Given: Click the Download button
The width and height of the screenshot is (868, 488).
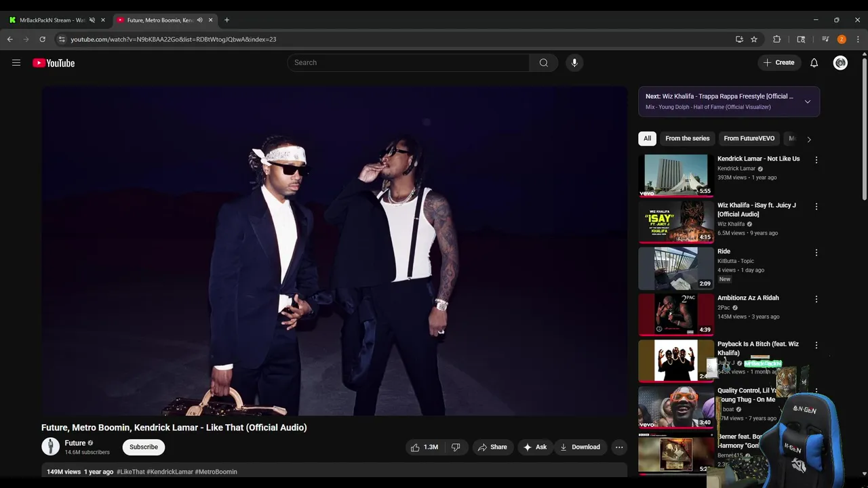Looking at the screenshot, I should click(x=580, y=447).
